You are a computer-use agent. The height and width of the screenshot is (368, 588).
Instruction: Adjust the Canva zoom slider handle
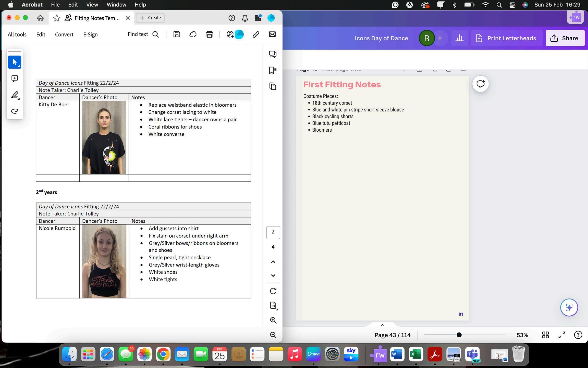click(459, 335)
